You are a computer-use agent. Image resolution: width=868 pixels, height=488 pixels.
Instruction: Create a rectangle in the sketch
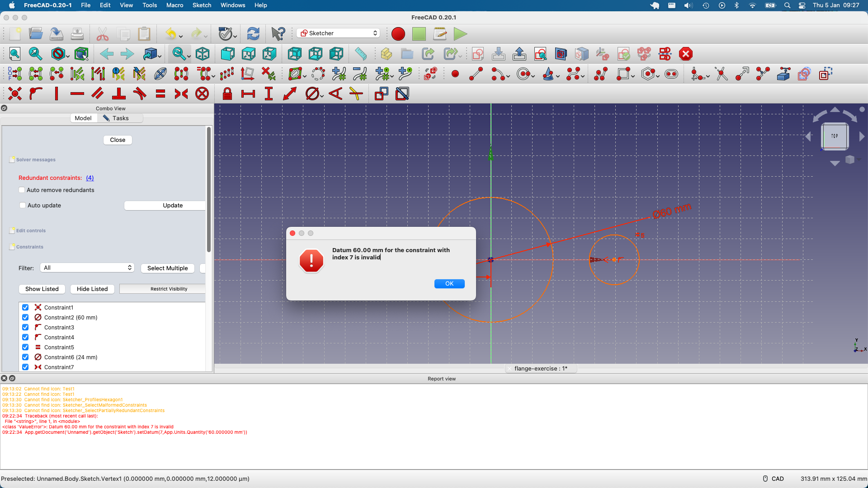point(623,74)
